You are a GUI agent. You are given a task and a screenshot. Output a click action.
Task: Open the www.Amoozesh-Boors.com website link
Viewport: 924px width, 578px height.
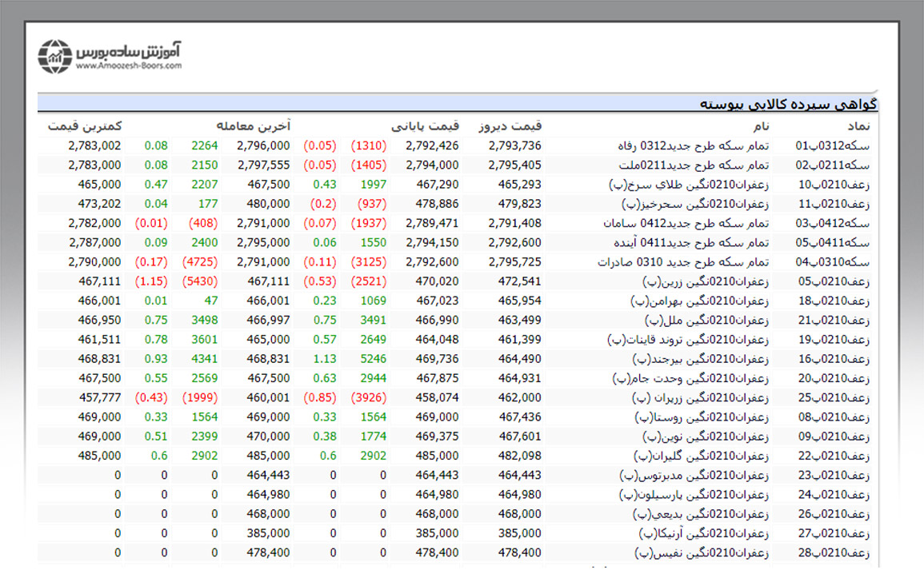coord(128,66)
